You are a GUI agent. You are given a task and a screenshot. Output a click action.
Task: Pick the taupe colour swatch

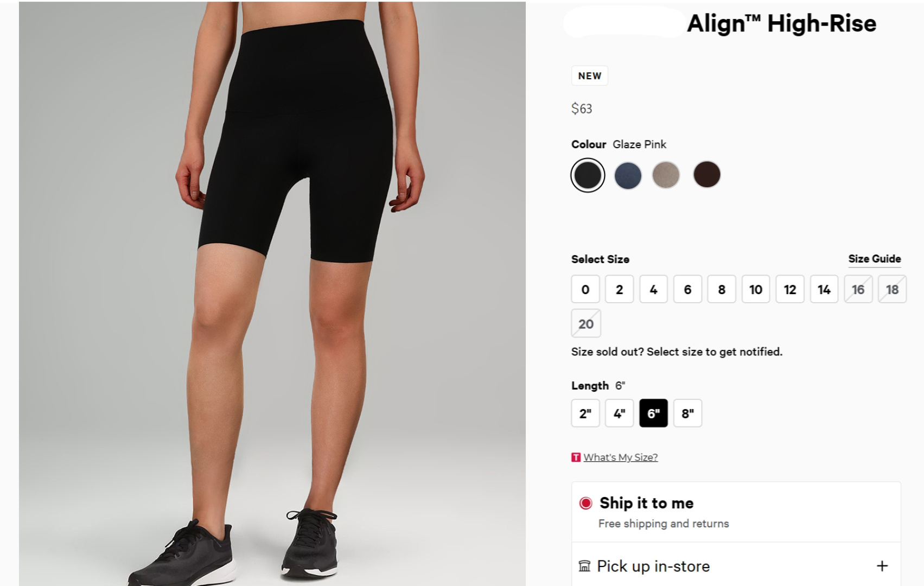666,175
